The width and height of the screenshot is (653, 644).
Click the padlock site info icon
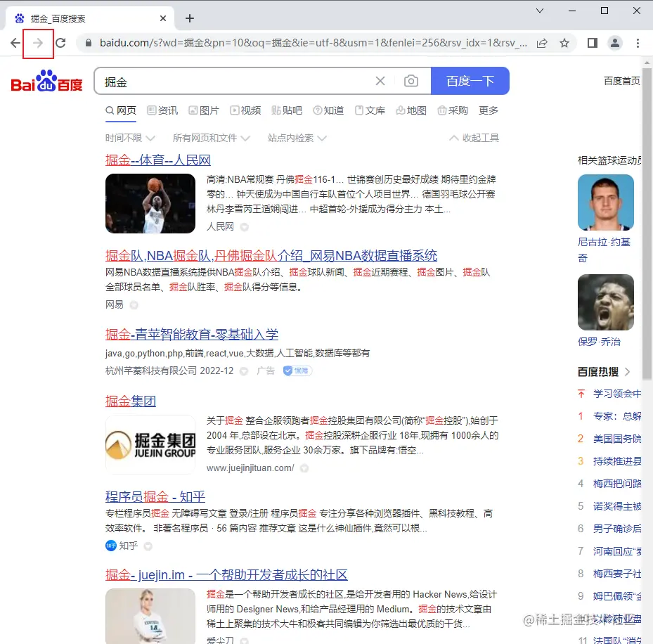(89, 43)
